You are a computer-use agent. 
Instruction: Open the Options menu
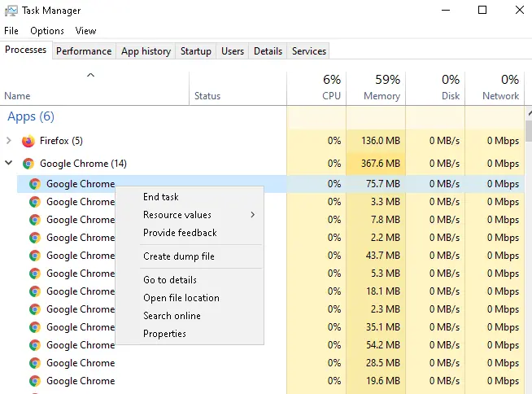(47, 31)
